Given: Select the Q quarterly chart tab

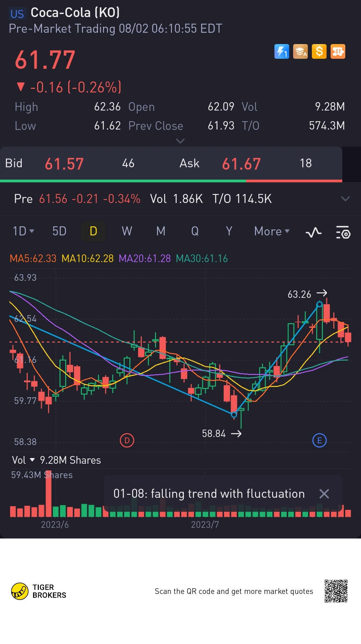Looking at the screenshot, I should click(195, 231).
